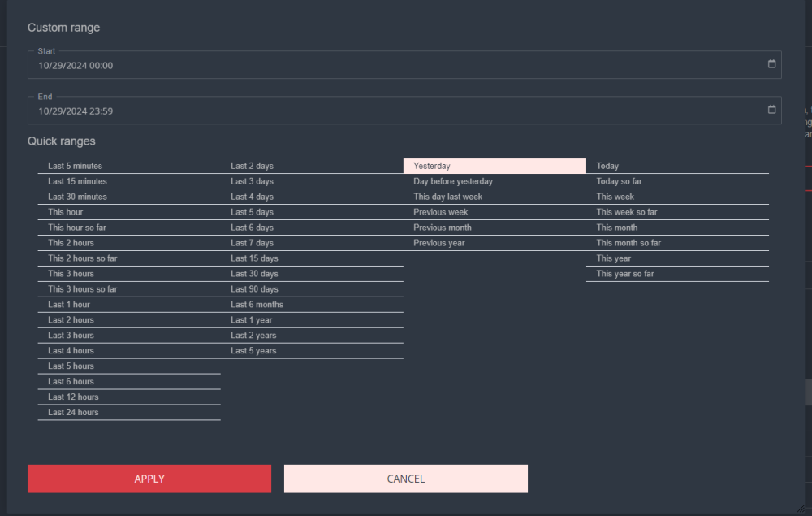Select the Yesterday quick range

pyautogui.click(x=494, y=166)
